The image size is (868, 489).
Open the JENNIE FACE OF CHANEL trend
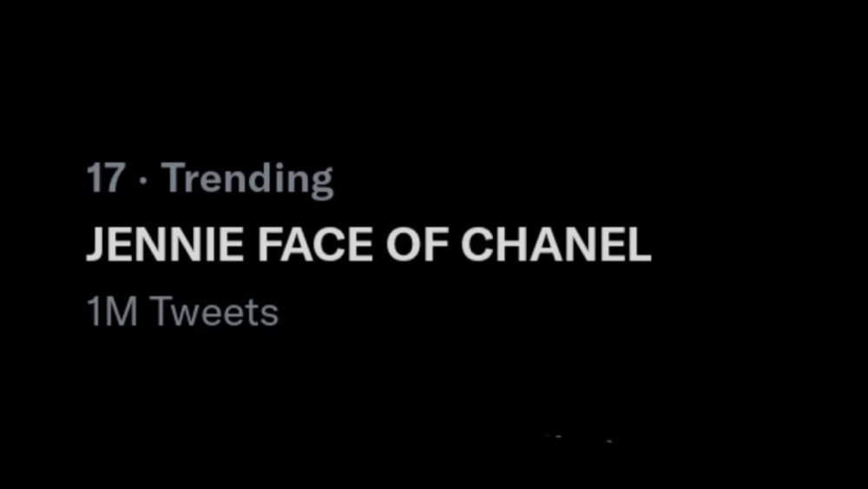click(x=369, y=245)
